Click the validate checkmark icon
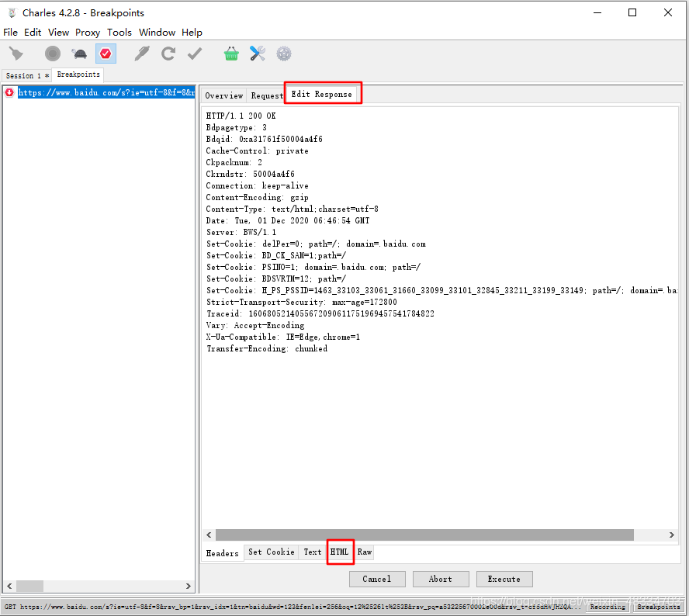The height and width of the screenshot is (616, 689). click(x=195, y=54)
